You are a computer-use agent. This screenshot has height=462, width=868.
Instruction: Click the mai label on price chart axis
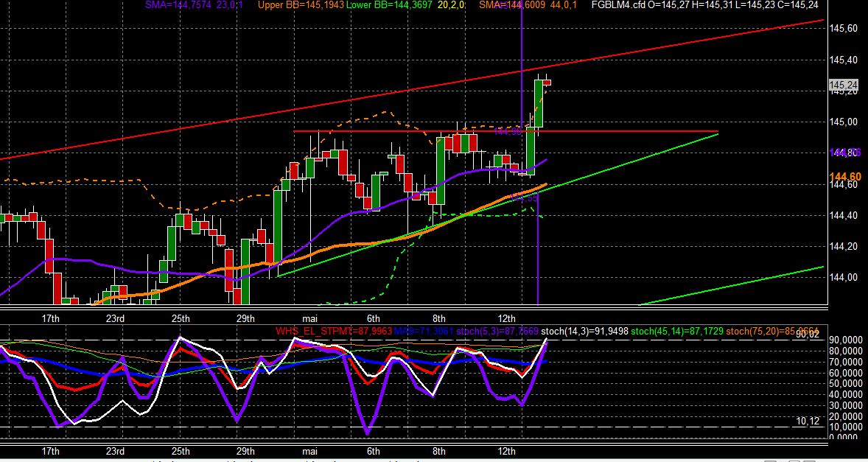[x=309, y=318]
